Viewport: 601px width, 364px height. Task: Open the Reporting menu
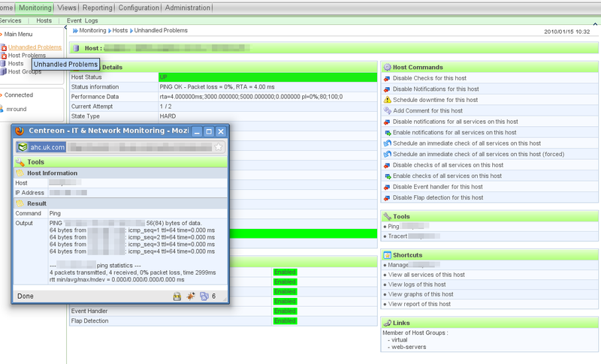tap(97, 8)
